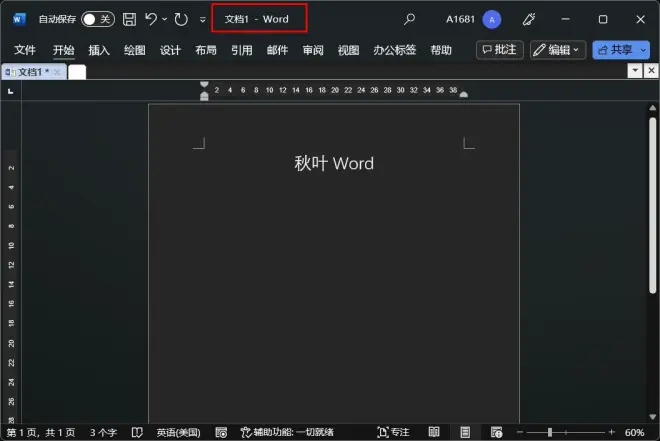The height and width of the screenshot is (441, 660).
Task: Click scroll up arrow on vertical scrollbar
Action: [x=653, y=108]
